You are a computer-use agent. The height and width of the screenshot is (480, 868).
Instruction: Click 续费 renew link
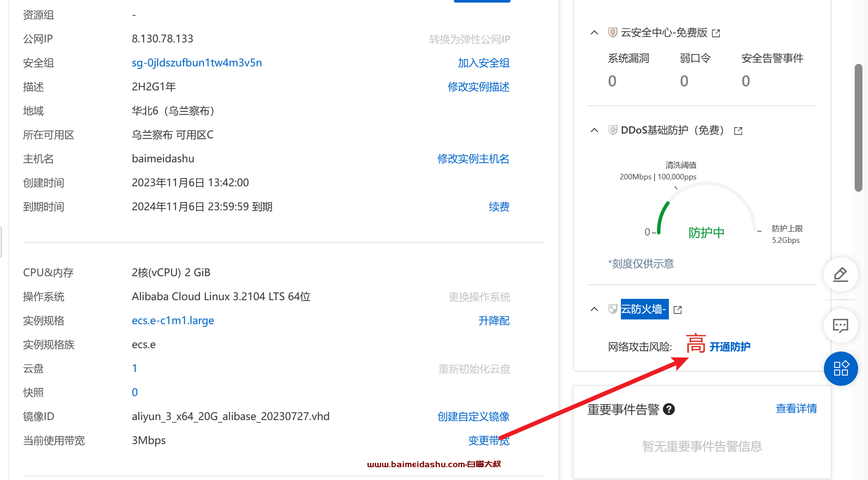pos(499,207)
